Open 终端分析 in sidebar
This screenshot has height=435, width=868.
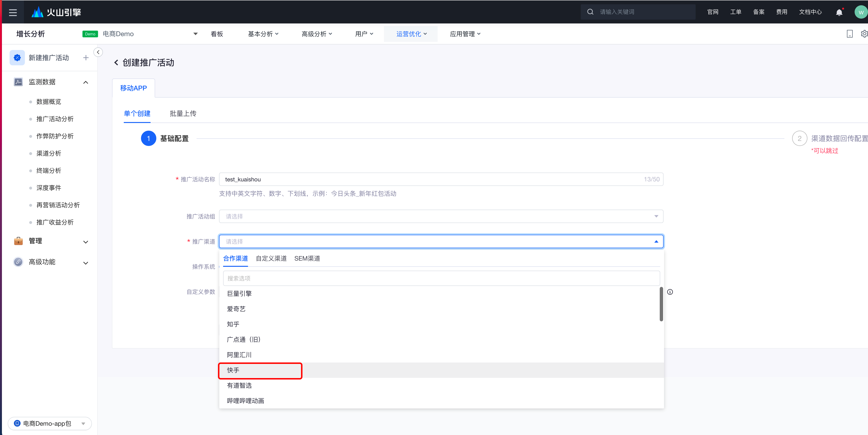tap(49, 170)
